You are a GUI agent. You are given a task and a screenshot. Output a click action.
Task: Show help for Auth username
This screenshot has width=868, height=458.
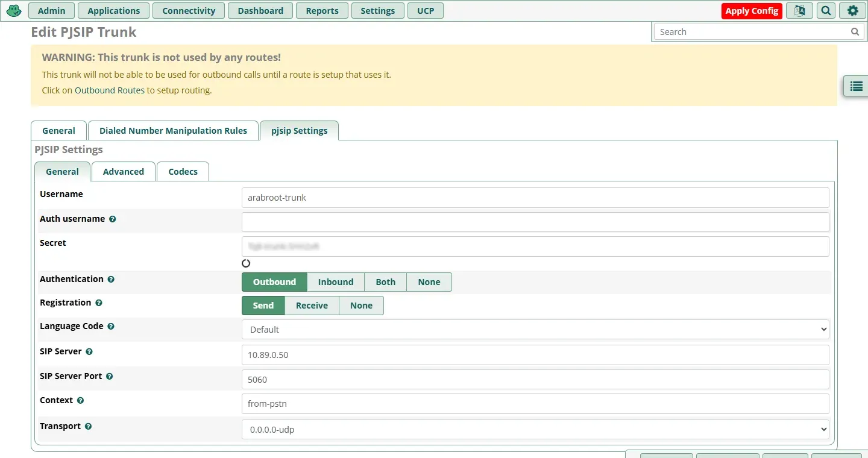pyautogui.click(x=112, y=219)
